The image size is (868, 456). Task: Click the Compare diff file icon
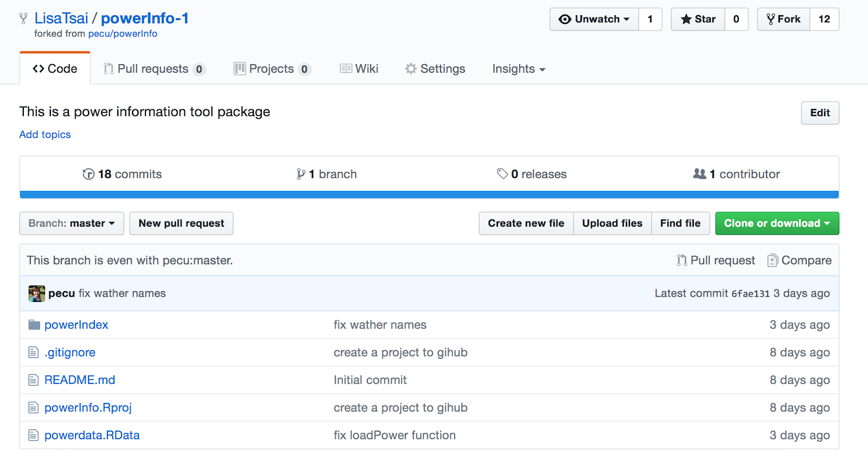[773, 260]
